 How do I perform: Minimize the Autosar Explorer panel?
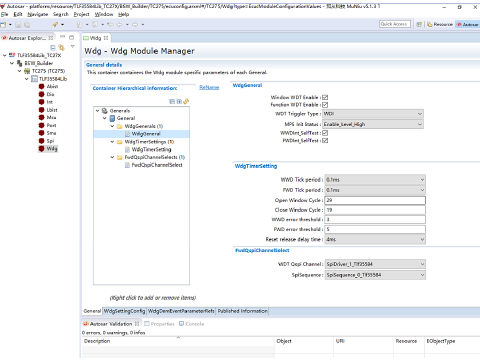tap(62, 37)
